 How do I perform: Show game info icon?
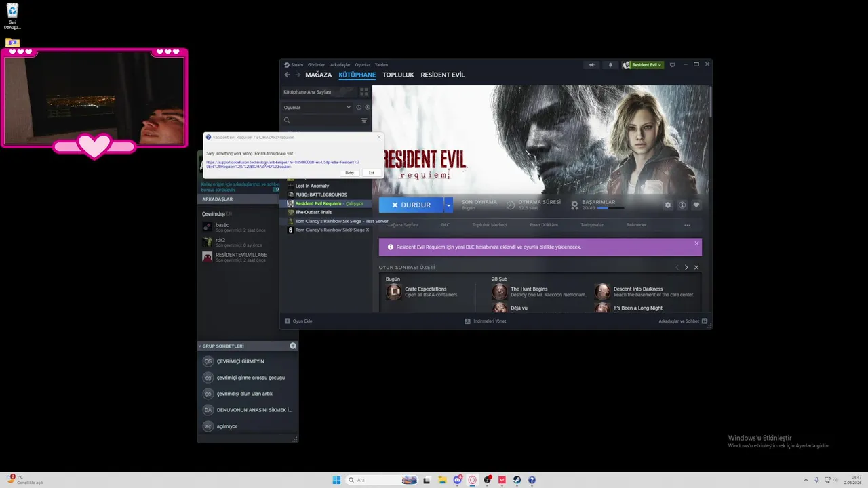coord(682,205)
